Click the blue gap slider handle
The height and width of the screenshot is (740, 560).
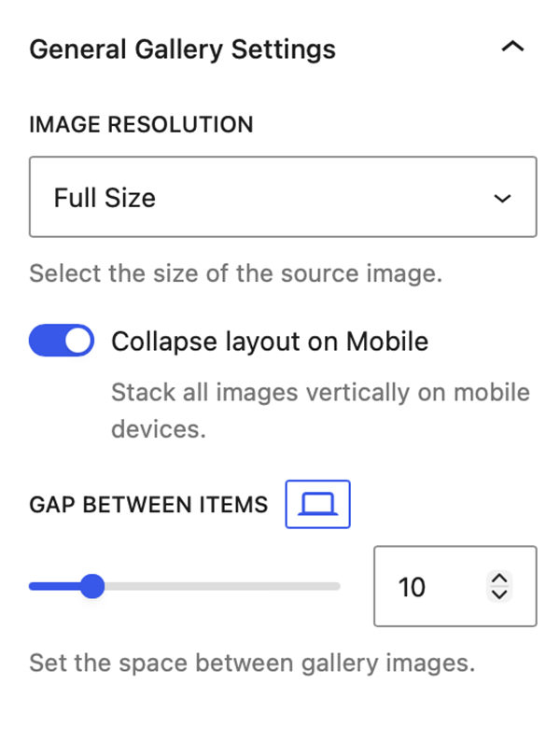coord(92,586)
